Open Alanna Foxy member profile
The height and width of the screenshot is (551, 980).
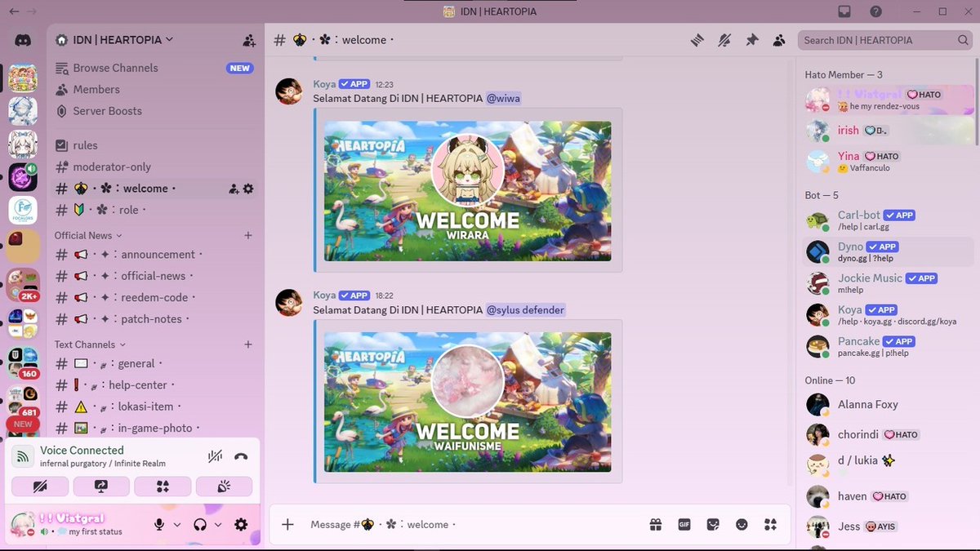pos(889,405)
